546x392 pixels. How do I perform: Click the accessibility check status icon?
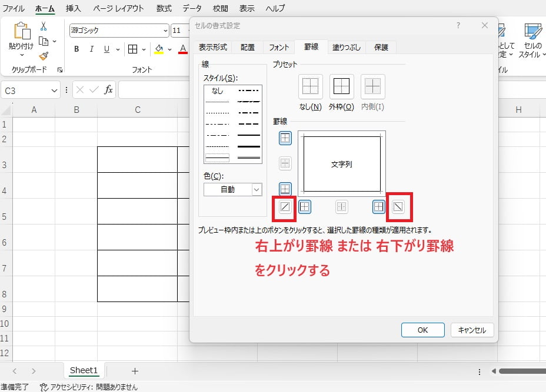tap(44, 387)
